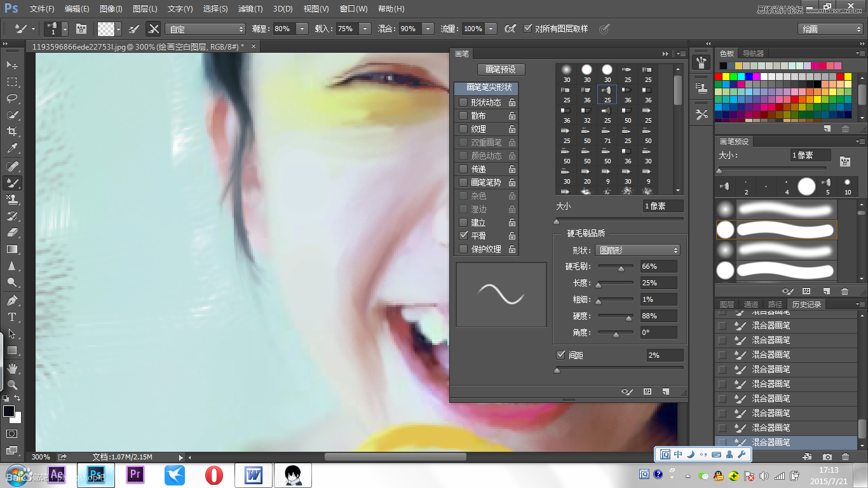Enable the 形状动态 checkbox

pos(462,102)
